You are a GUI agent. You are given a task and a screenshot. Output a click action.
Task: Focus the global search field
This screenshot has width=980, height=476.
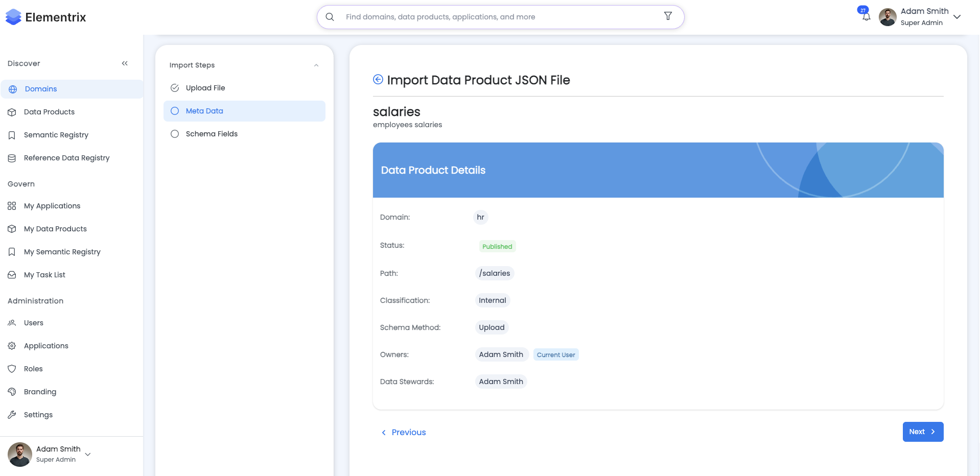point(501,17)
